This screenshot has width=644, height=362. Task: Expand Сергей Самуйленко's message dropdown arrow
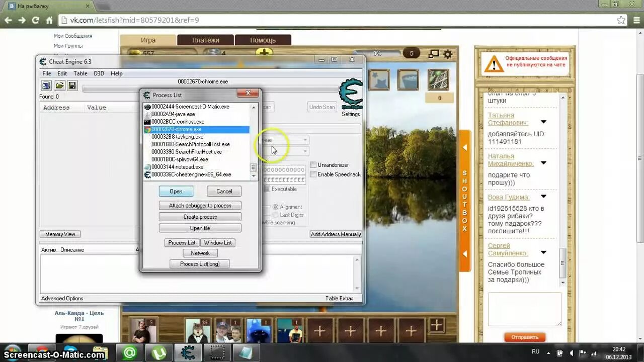pos(543,252)
